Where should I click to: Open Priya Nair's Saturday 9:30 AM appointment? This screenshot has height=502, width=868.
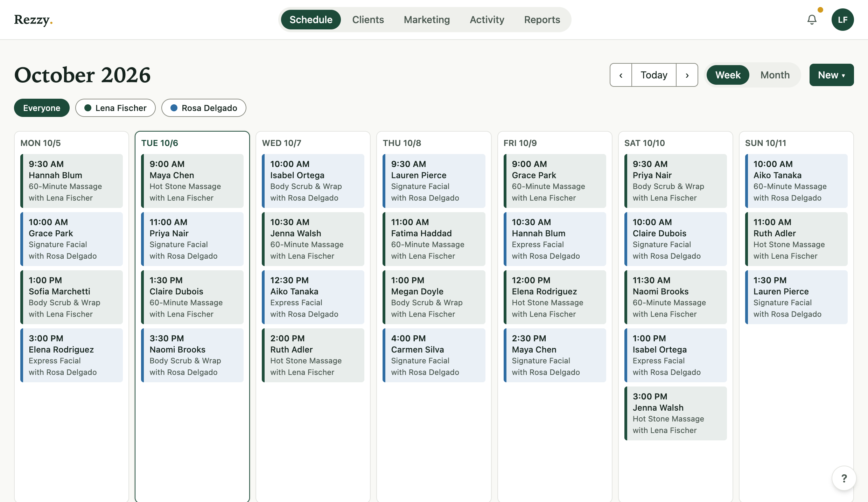click(675, 181)
